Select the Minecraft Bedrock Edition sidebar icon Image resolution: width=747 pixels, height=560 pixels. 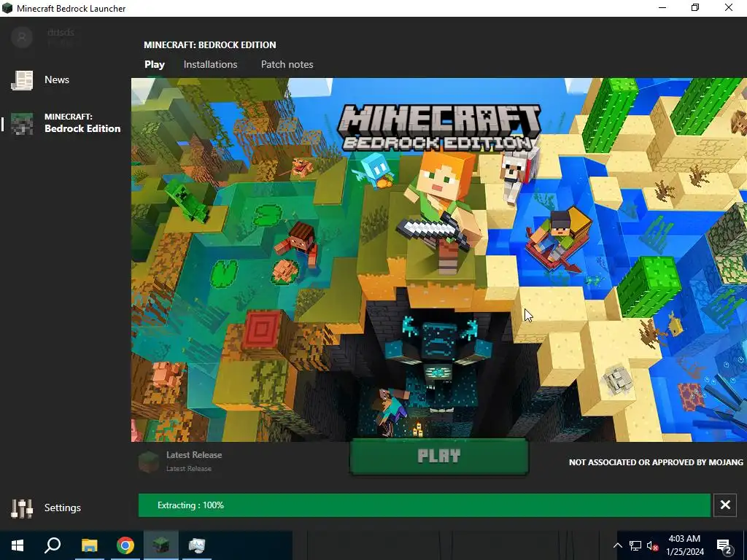[x=22, y=124]
